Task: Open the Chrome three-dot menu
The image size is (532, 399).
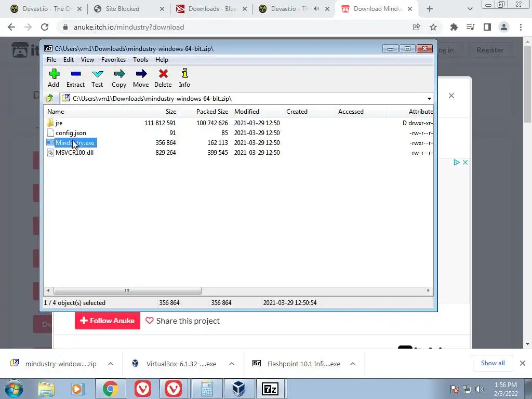Action: (521, 27)
